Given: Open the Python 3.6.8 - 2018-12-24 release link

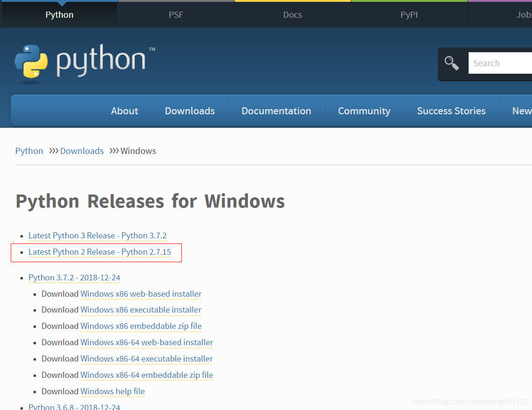Looking at the screenshot, I should point(74,407).
